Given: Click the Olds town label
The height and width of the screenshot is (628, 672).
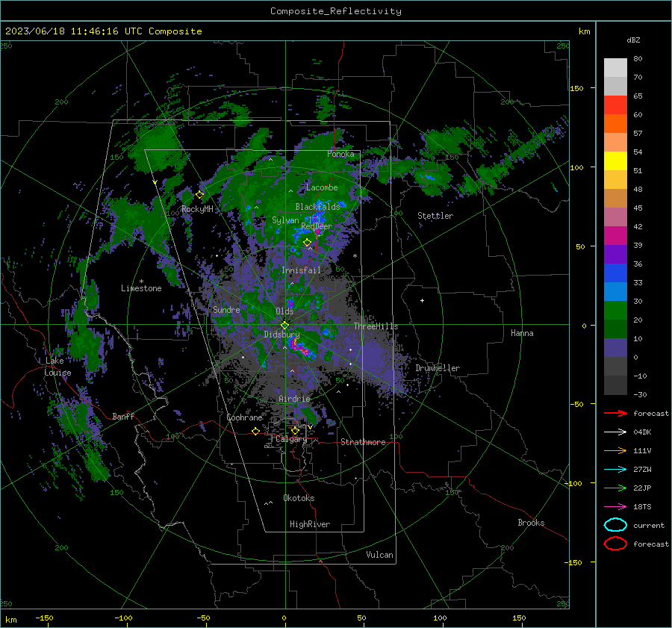Looking at the screenshot, I should point(284,311).
